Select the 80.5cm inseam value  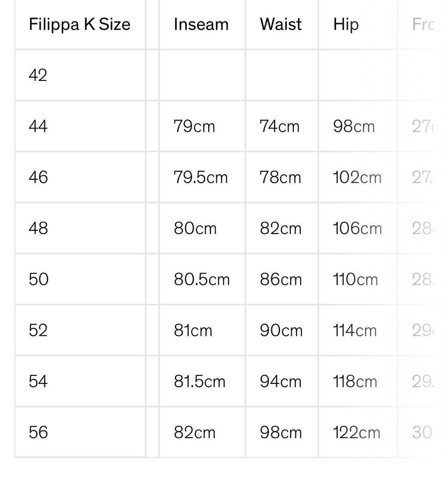pos(201,280)
